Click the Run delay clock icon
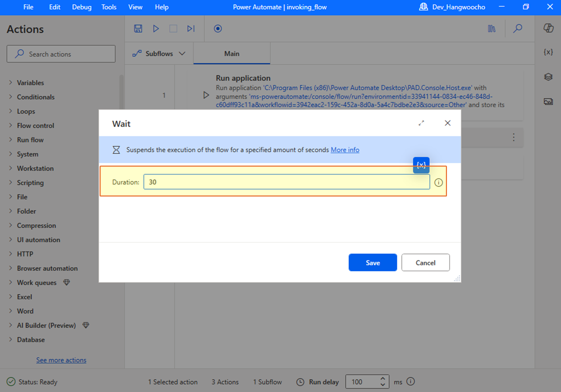Viewport: 561px width, 392px height. (x=300, y=382)
